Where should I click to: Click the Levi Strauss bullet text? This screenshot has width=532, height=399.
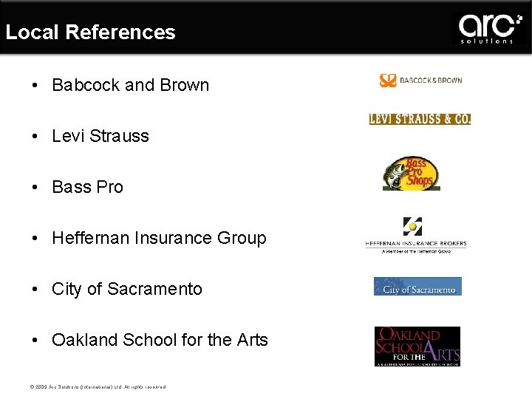point(100,136)
